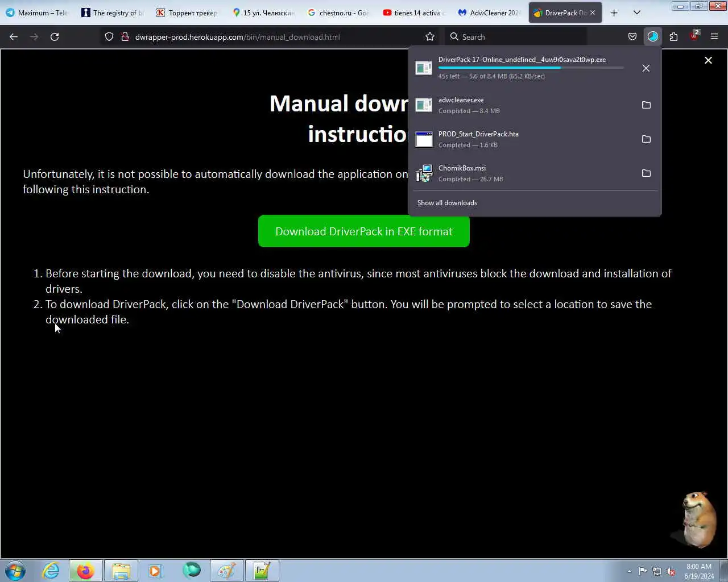Show ChomikBox.msi in its folder

pyautogui.click(x=646, y=173)
